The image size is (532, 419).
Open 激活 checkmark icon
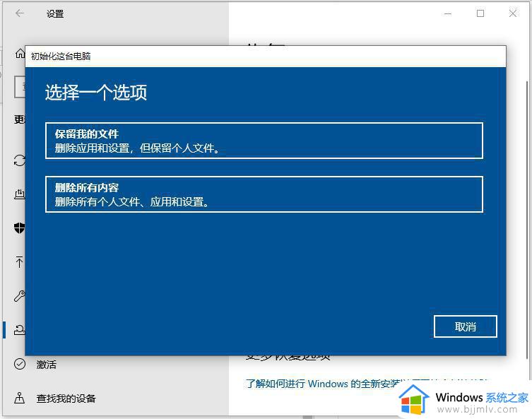(20, 364)
